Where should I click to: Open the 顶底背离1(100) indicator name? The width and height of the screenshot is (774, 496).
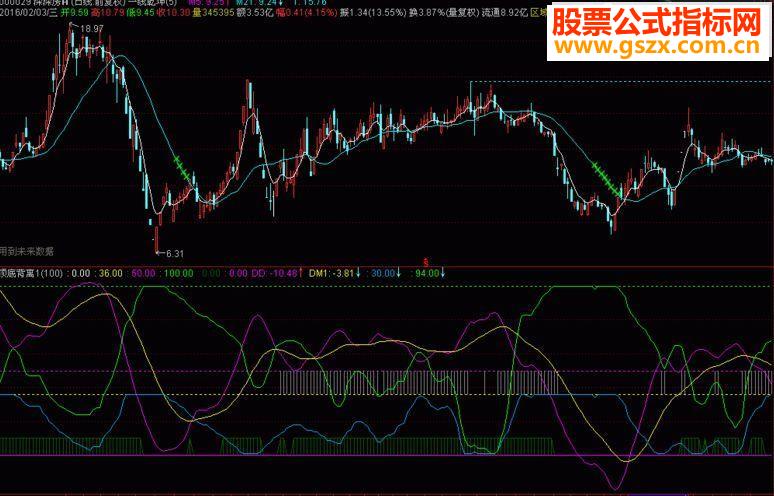[32, 273]
